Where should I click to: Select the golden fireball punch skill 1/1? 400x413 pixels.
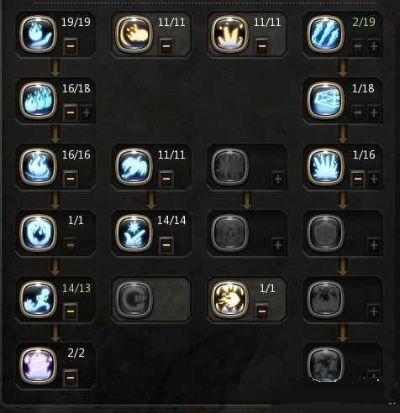point(230,299)
